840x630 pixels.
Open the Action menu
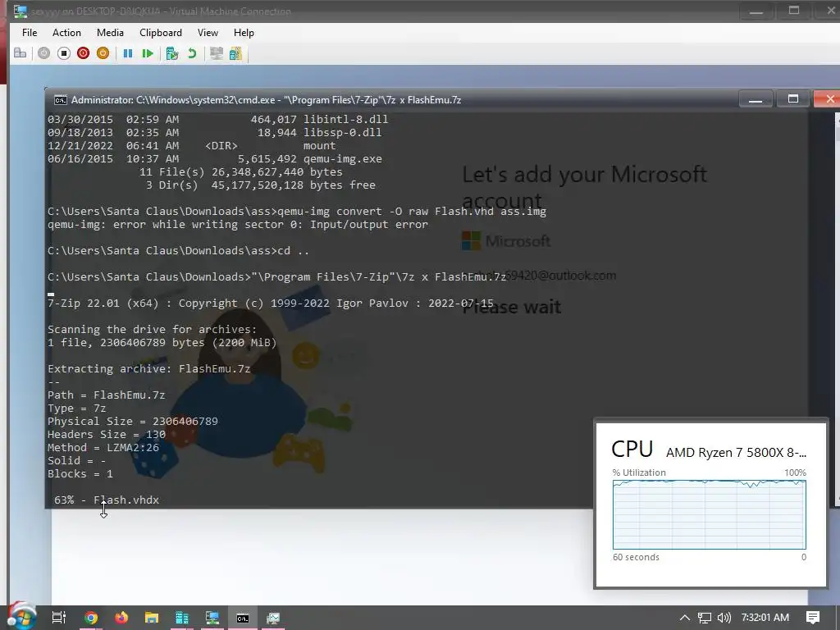coord(66,33)
